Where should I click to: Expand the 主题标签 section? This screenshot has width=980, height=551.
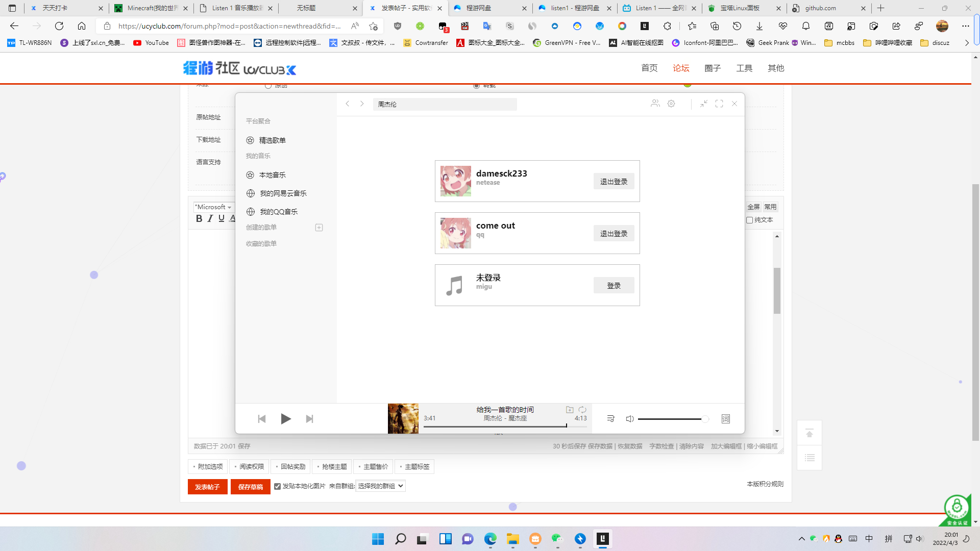[x=414, y=466]
